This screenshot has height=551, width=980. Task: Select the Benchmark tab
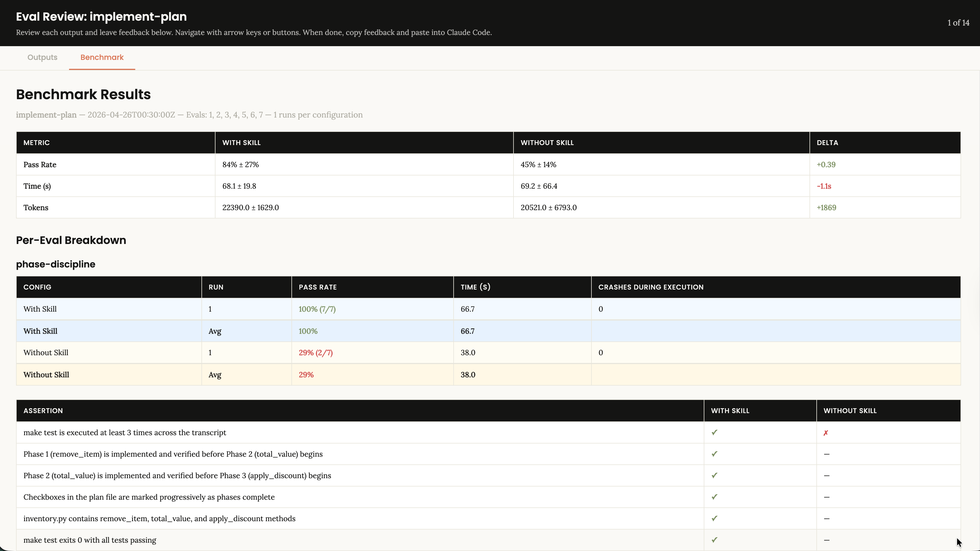pyautogui.click(x=102, y=57)
